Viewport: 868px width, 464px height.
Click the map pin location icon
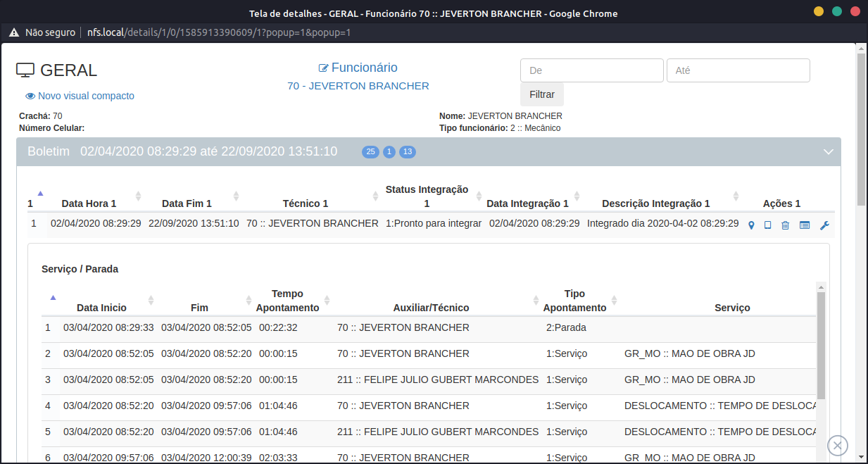tap(751, 225)
